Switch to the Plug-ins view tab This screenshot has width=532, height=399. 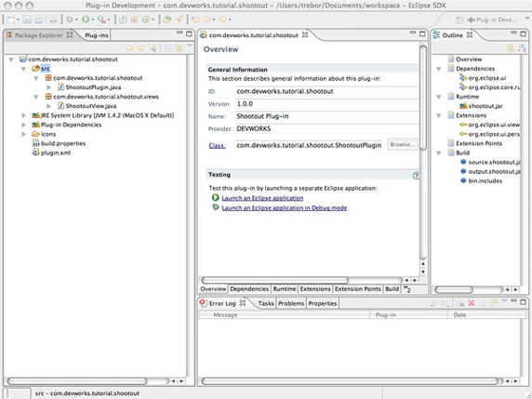click(97, 35)
